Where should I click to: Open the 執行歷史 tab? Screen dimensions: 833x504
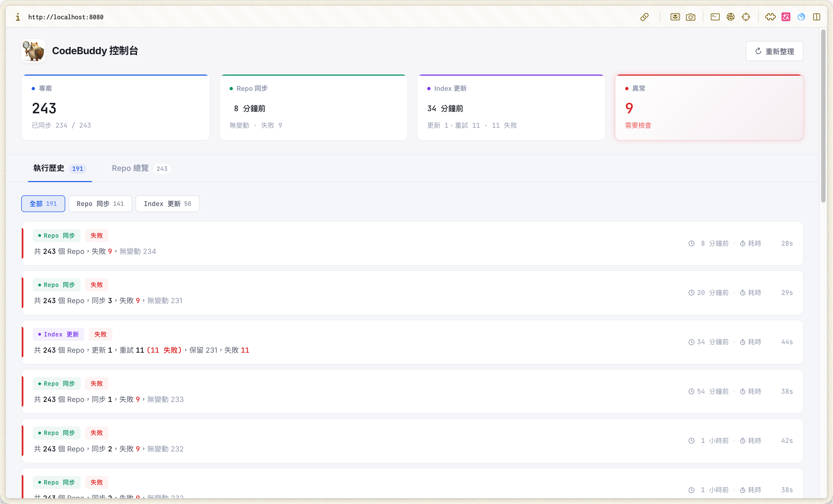[59, 168]
